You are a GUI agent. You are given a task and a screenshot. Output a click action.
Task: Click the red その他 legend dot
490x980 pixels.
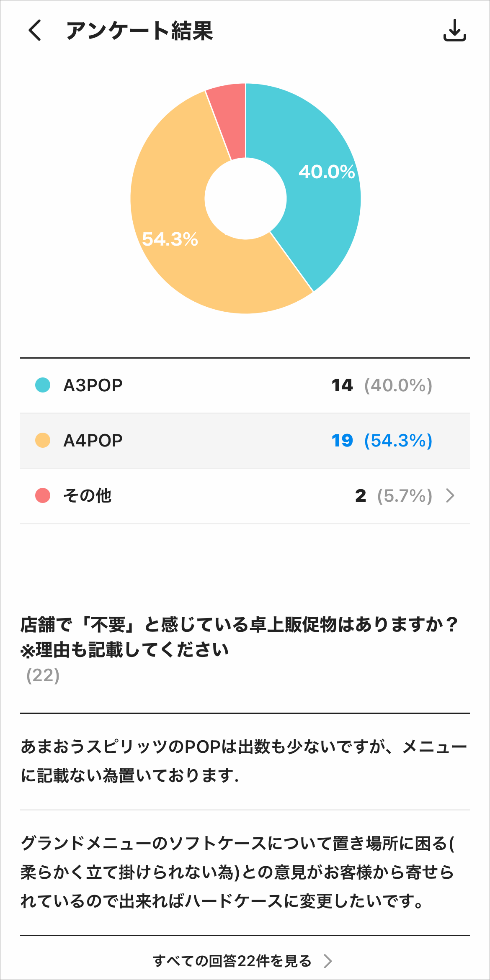click(43, 495)
